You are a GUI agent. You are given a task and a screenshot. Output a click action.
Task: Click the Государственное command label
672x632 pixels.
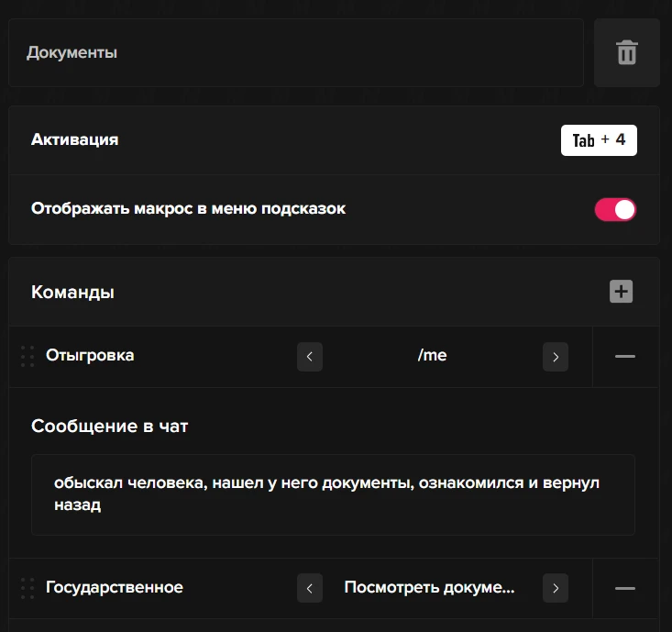pos(115,588)
